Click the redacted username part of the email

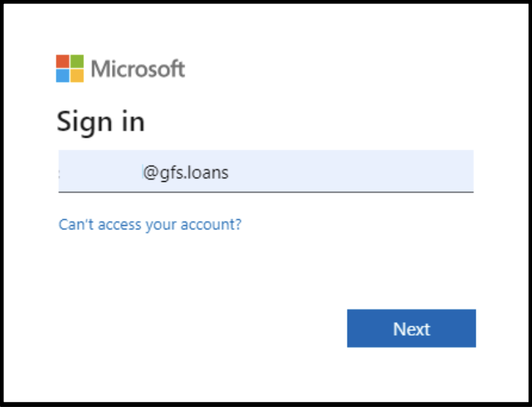point(100,173)
